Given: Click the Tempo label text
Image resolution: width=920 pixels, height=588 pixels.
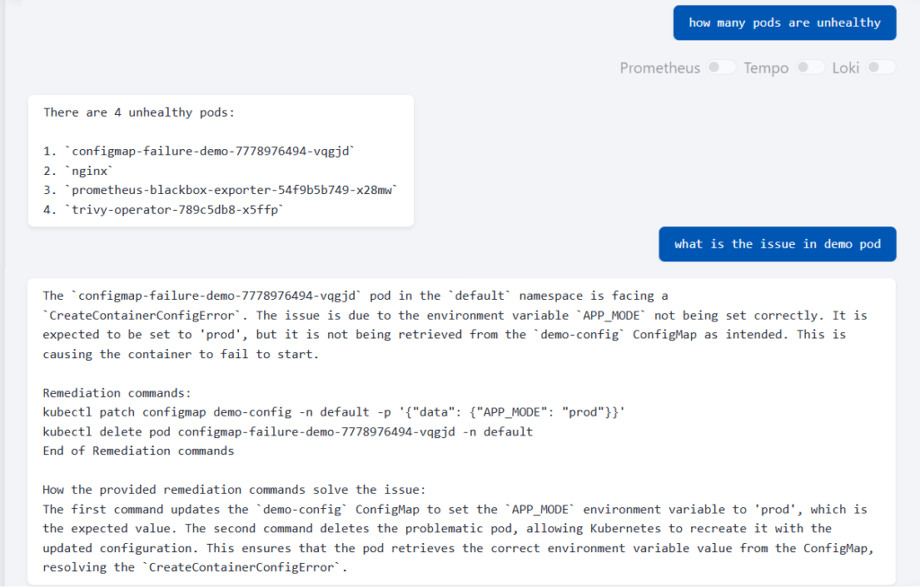Looking at the screenshot, I should click(765, 68).
